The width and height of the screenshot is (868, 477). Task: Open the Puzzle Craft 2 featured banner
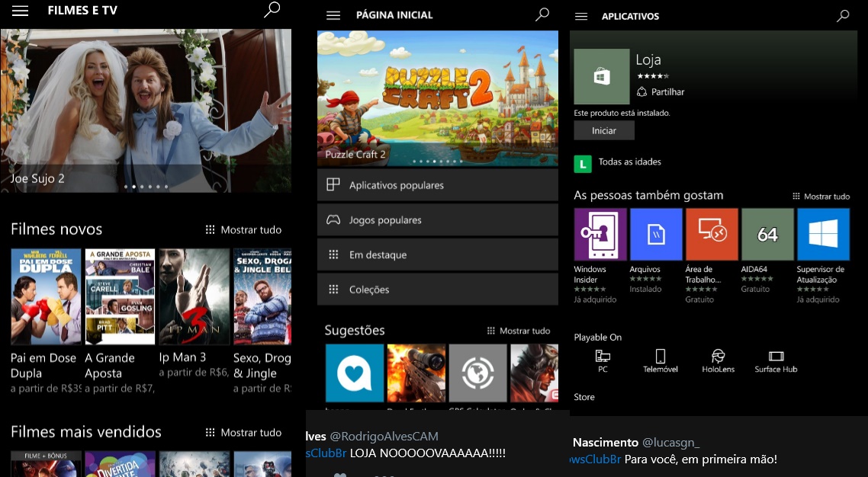[x=438, y=98]
